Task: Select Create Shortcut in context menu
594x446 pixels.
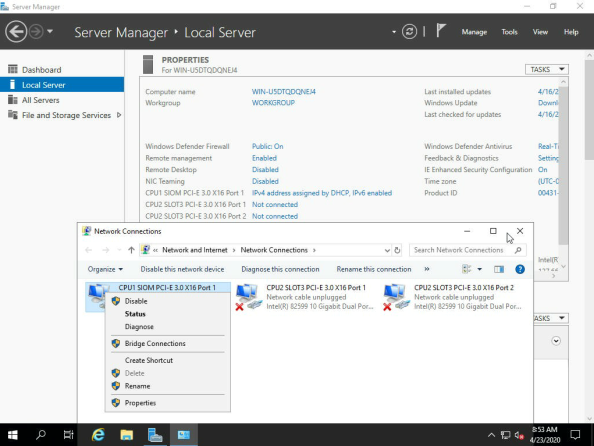Action: coord(167,360)
